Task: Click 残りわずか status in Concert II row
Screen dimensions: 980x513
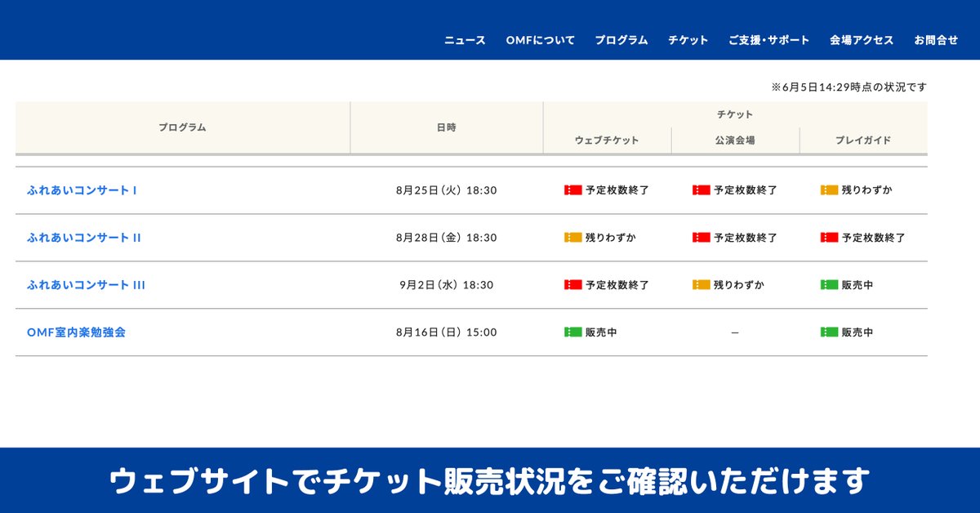Action: [610, 238]
